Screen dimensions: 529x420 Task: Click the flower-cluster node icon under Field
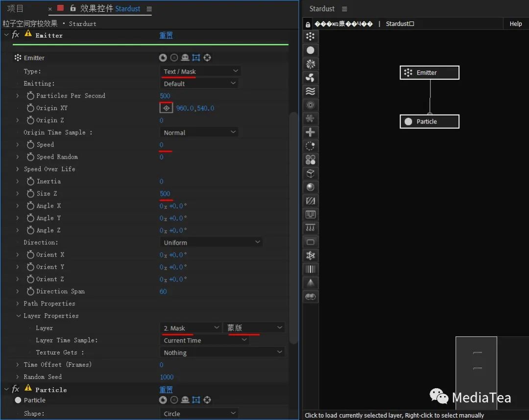[311, 118]
